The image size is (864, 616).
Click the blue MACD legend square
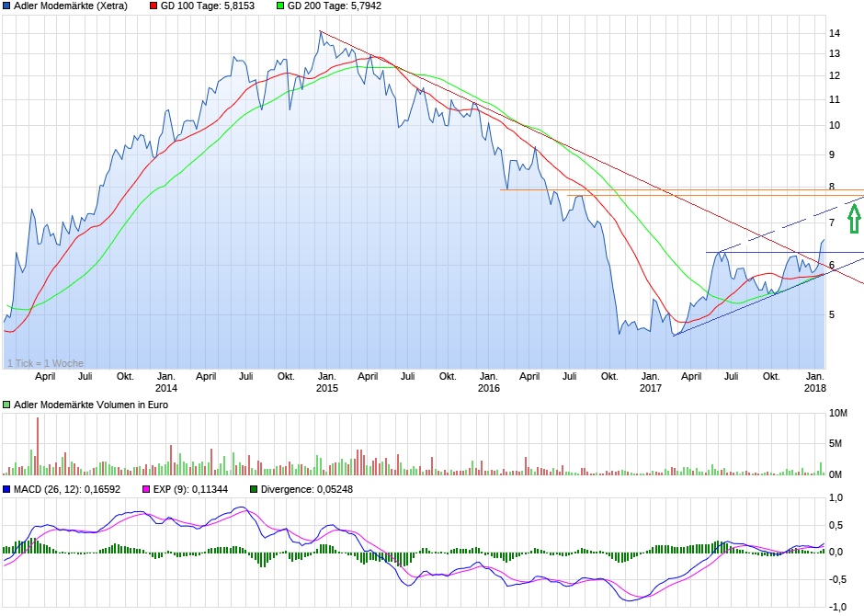coord(6,489)
